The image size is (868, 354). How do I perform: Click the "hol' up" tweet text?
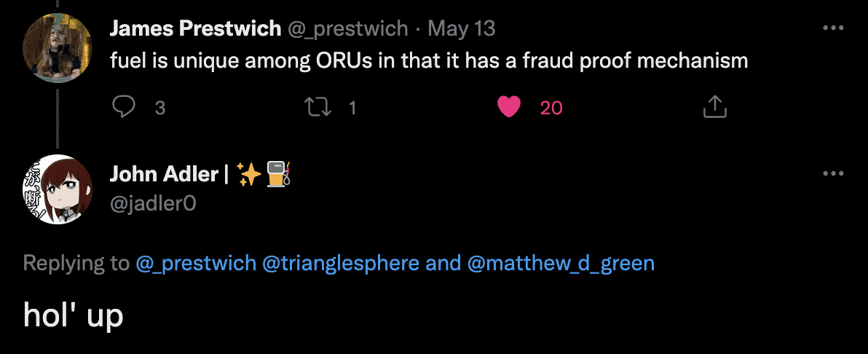click(x=73, y=315)
